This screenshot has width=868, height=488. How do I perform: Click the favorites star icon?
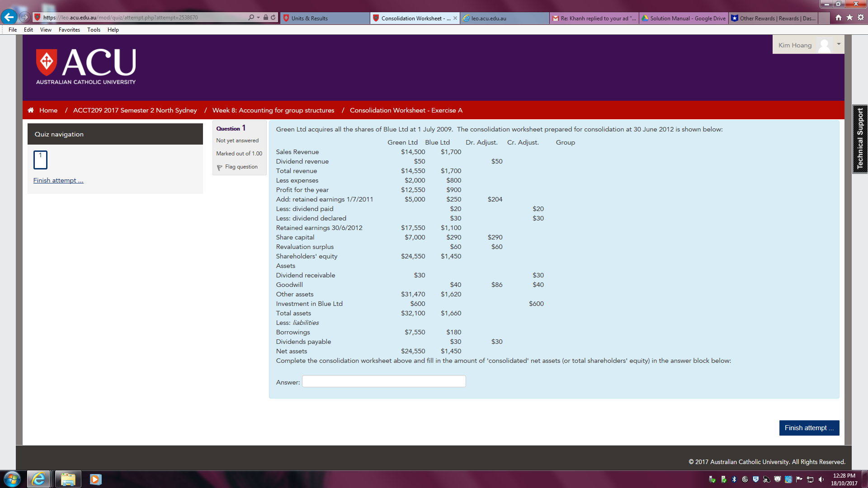849,18
